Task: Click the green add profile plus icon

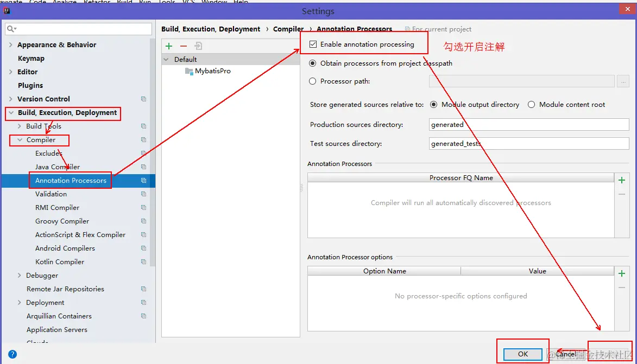Action: [169, 46]
